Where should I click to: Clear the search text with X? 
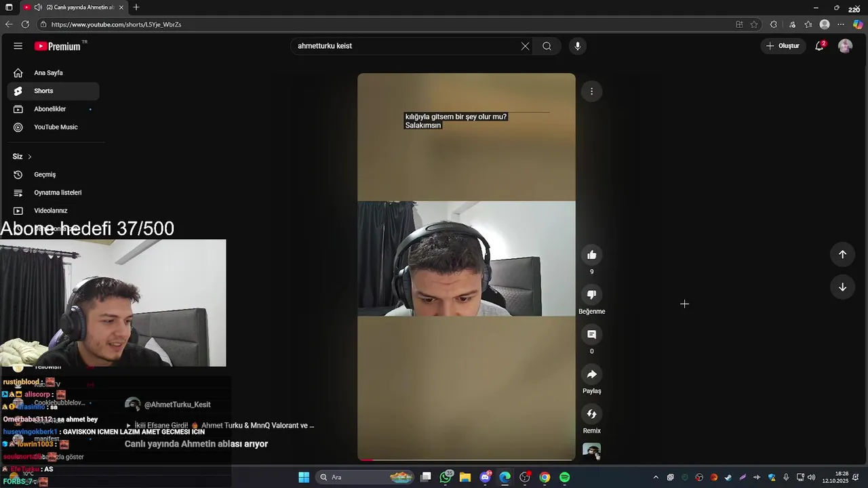tap(525, 46)
